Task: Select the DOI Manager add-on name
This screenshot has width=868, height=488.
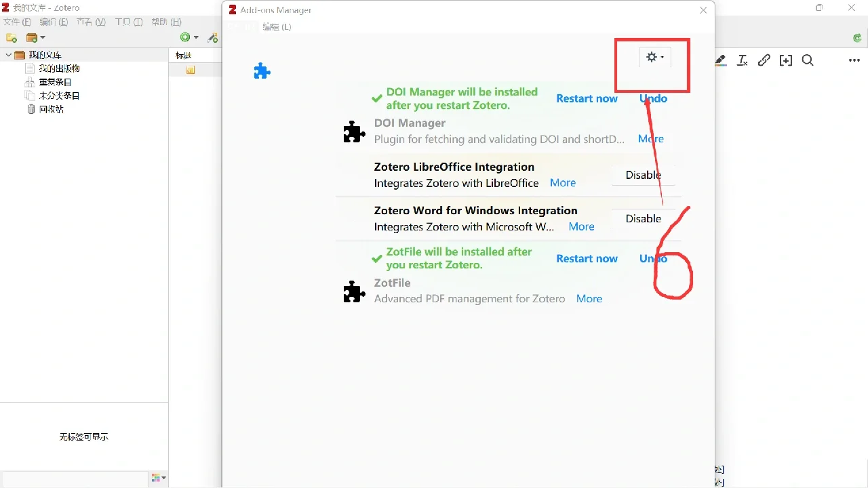Action: click(410, 123)
